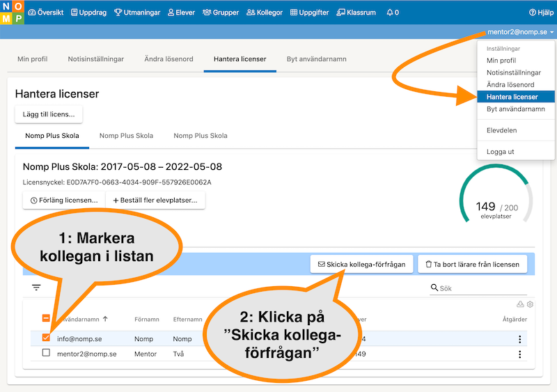Click Ta bort lärare från licensen
This screenshot has width=557, height=392.
click(472, 265)
